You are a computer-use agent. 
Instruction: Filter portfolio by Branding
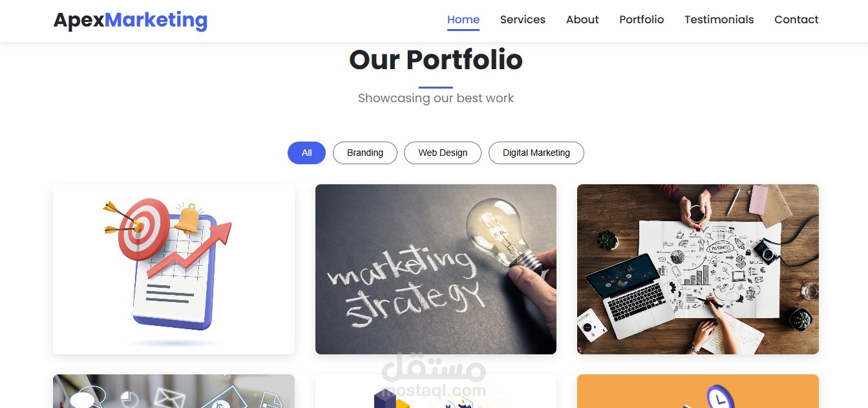(365, 153)
